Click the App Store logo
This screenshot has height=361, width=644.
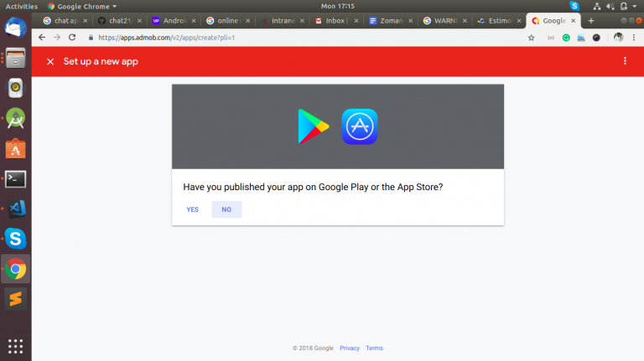360,126
